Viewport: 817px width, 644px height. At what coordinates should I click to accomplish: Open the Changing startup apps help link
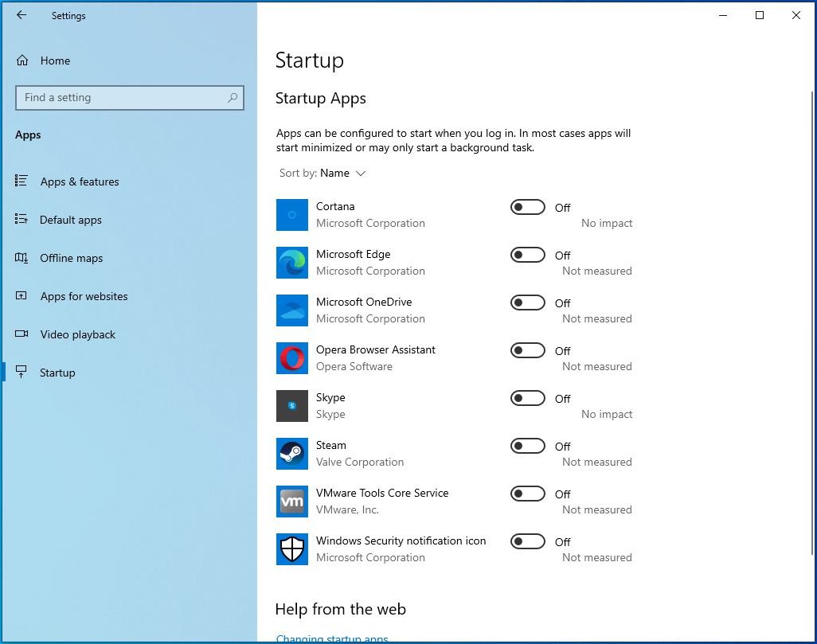coord(331,638)
